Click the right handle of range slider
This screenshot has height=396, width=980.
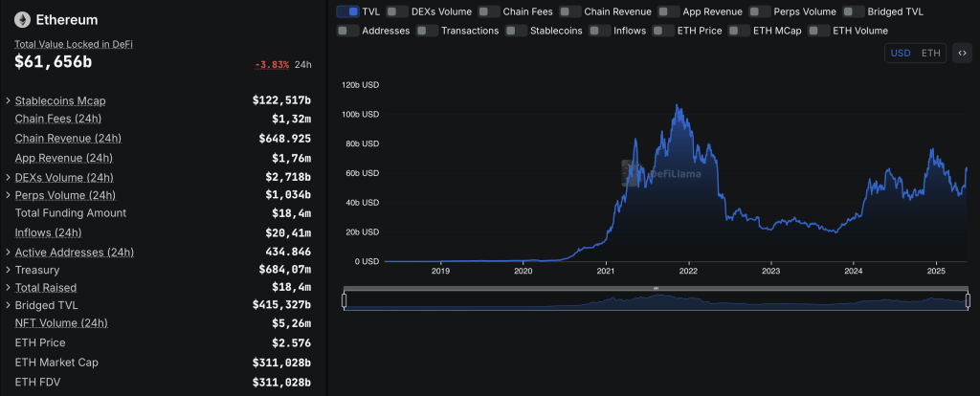pyautogui.click(x=969, y=300)
